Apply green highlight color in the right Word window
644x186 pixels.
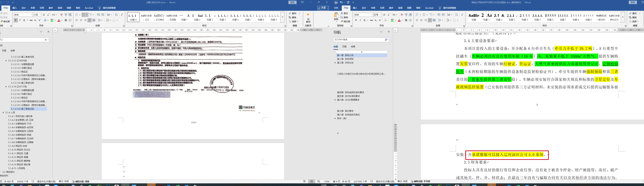(x=392, y=20)
